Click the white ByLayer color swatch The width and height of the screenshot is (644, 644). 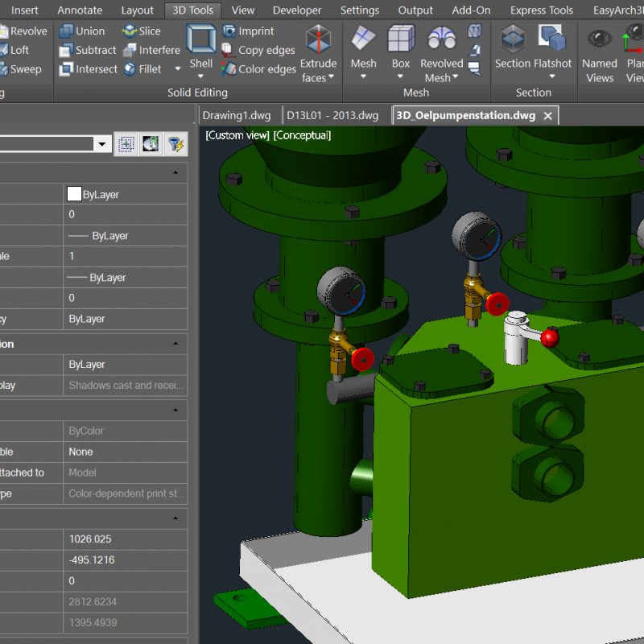click(x=74, y=194)
